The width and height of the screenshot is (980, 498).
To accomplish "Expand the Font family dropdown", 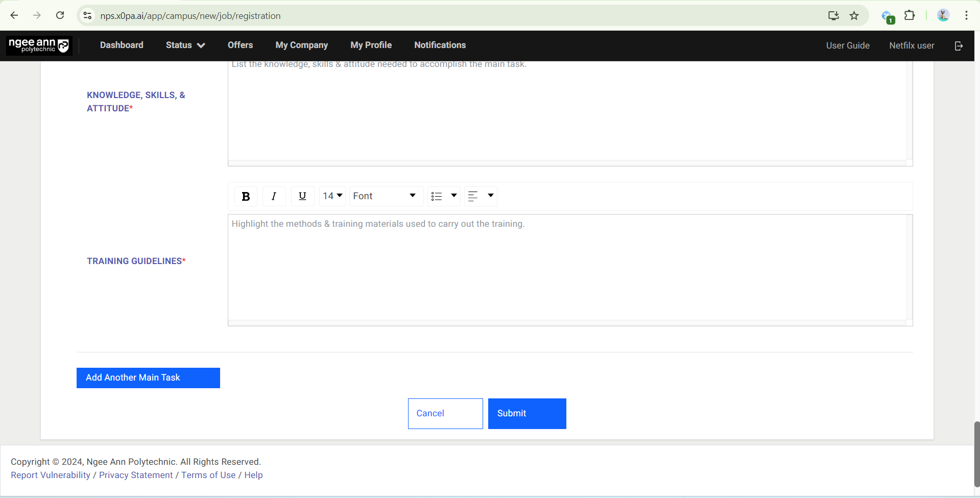I will [386, 196].
